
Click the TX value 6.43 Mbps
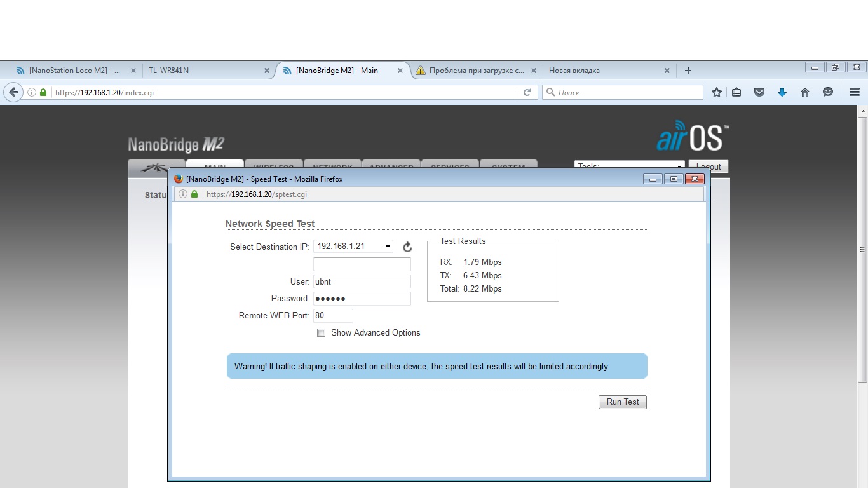[x=482, y=275]
